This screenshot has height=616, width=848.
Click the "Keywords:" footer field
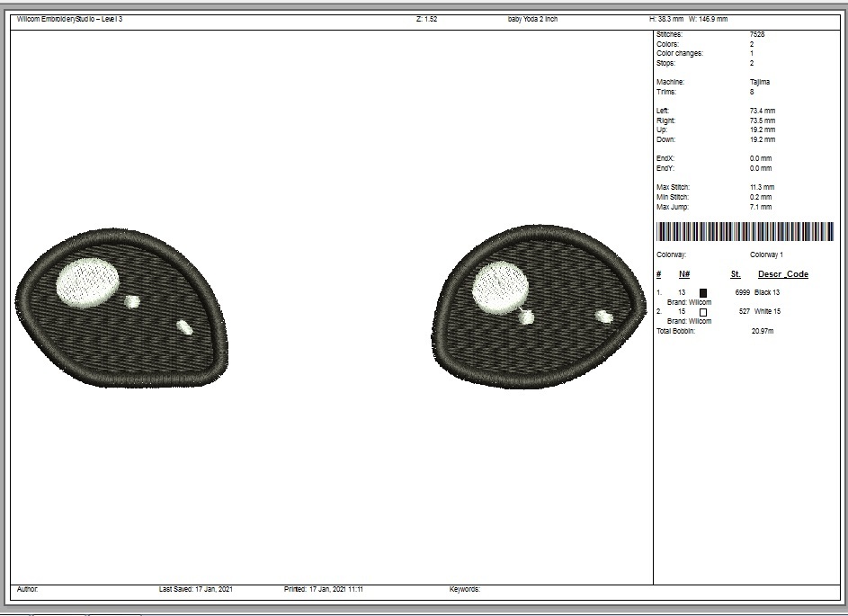pos(465,590)
